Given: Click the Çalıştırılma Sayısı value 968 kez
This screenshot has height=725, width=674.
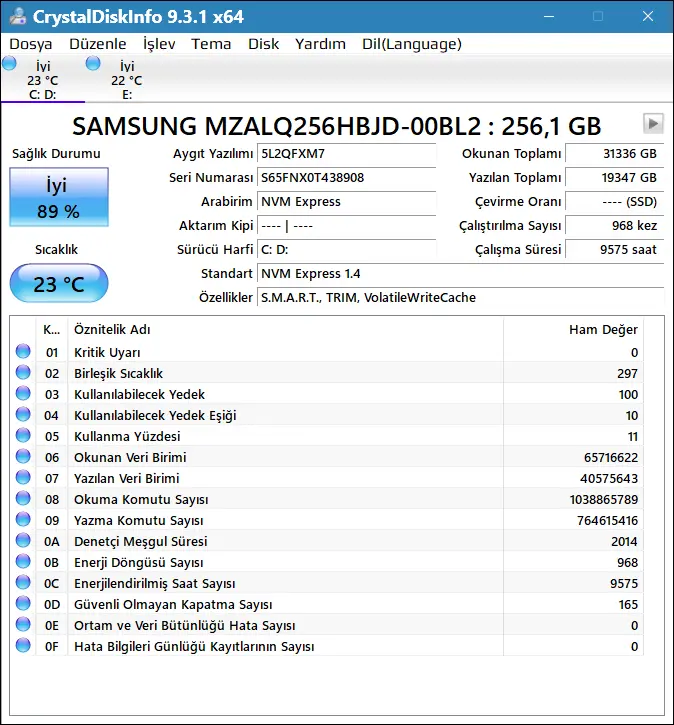Looking at the screenshot, I should click(614, 226).
